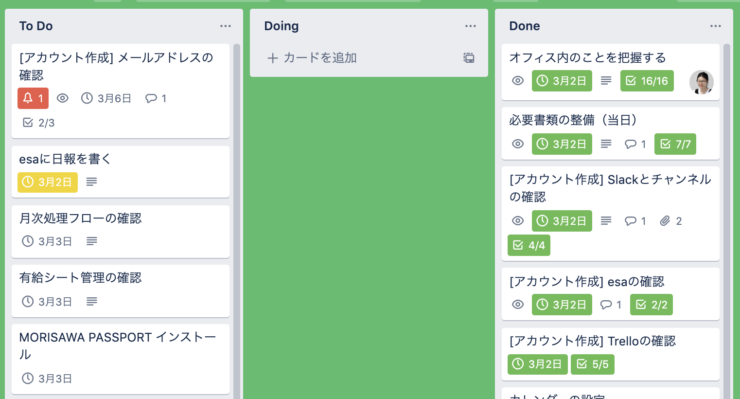This screenshot has width=740, height=399.
Task: Open the Trelloの確認 card title
Action: [x=592, y=341]
